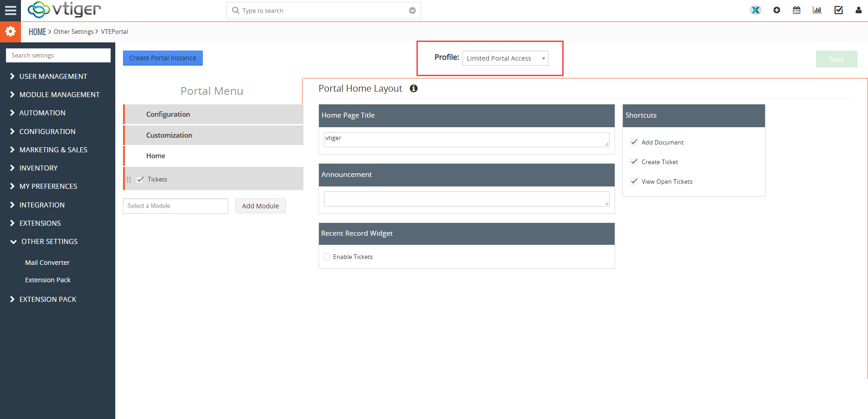Open the Profile dropdown
This screenshot has height=419, width=868.
pos(505,58)
